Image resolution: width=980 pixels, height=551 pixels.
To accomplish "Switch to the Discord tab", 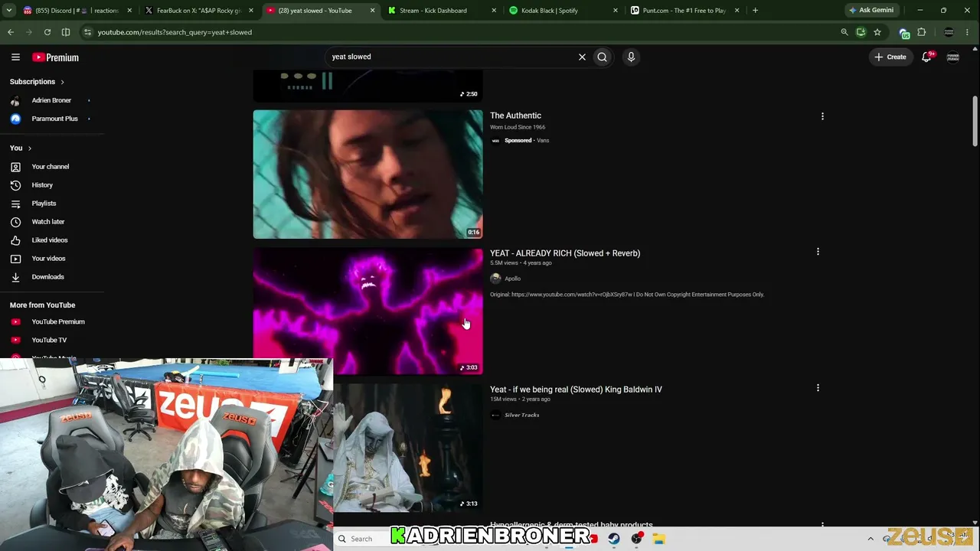I will pos(77,11).
